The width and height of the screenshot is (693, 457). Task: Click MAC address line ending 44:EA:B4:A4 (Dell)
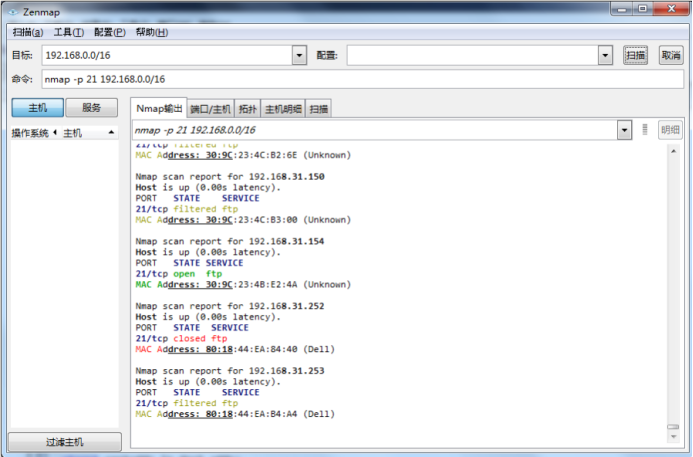pyautogui.click(x=235, y=414)
